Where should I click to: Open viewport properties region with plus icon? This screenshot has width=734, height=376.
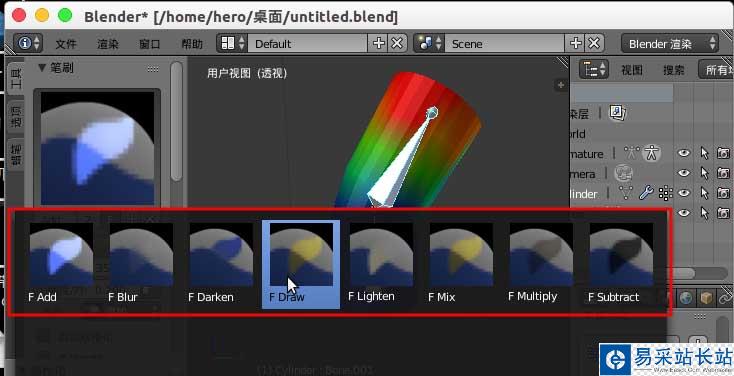[x=561, y=85]
